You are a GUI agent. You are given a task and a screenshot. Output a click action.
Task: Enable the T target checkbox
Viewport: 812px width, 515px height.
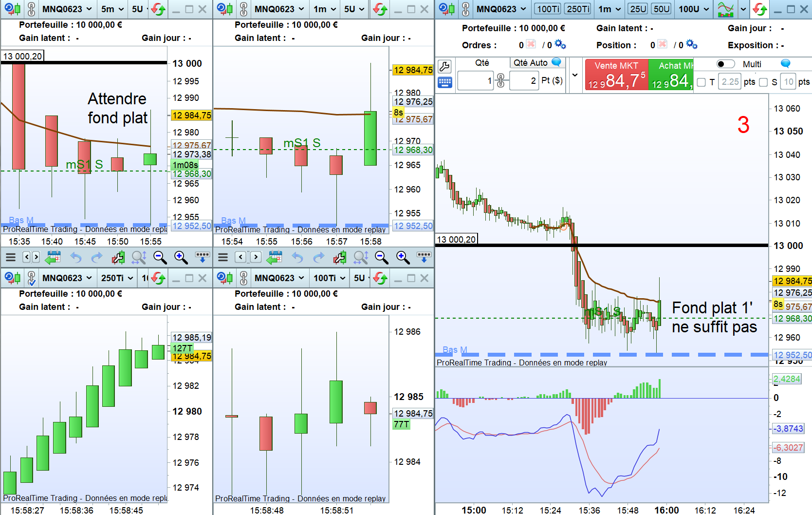tap(701, 82)
